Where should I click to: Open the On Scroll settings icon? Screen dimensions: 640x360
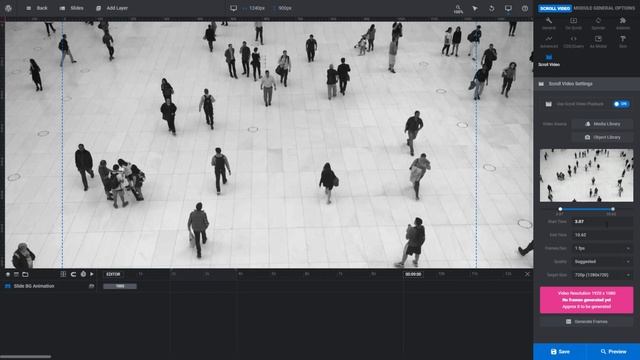point(573,23)
